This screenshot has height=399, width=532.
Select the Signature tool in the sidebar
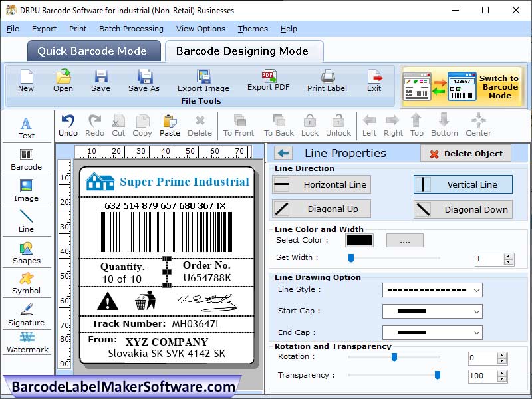(27, 315)
